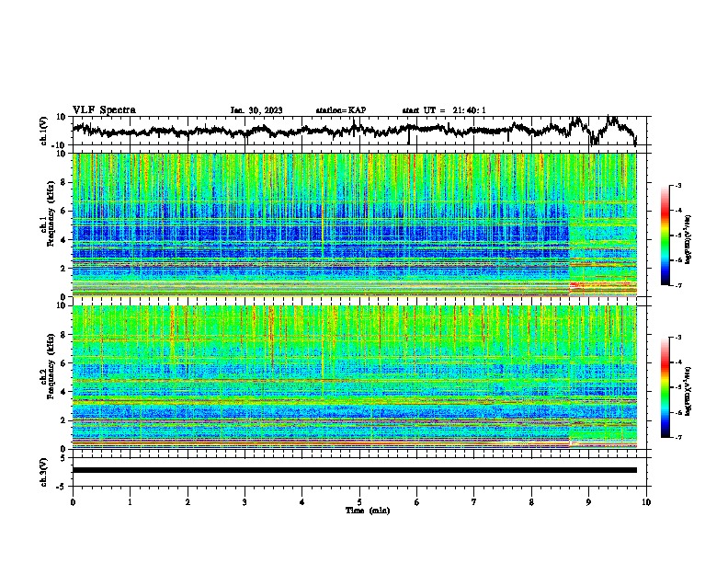Click the 'station=KAP' header label
Image resolution: width=728 pixels, height=563 pixels.
341,110
